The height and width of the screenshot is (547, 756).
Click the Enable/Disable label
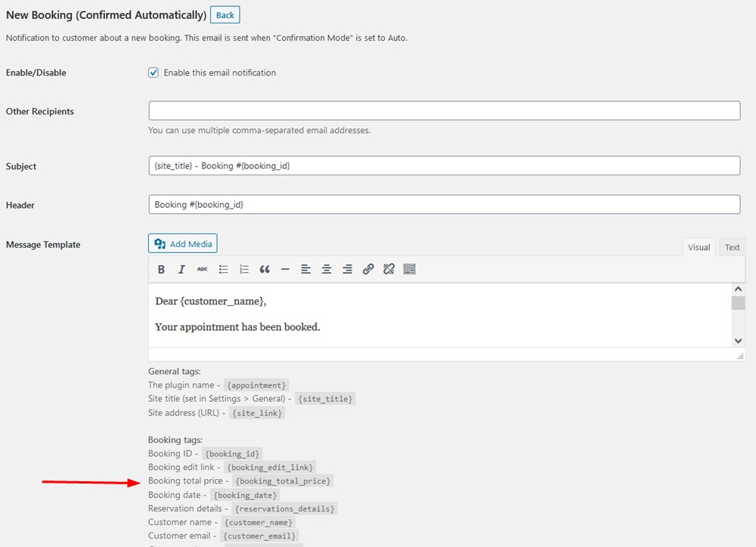coord(36,73)
